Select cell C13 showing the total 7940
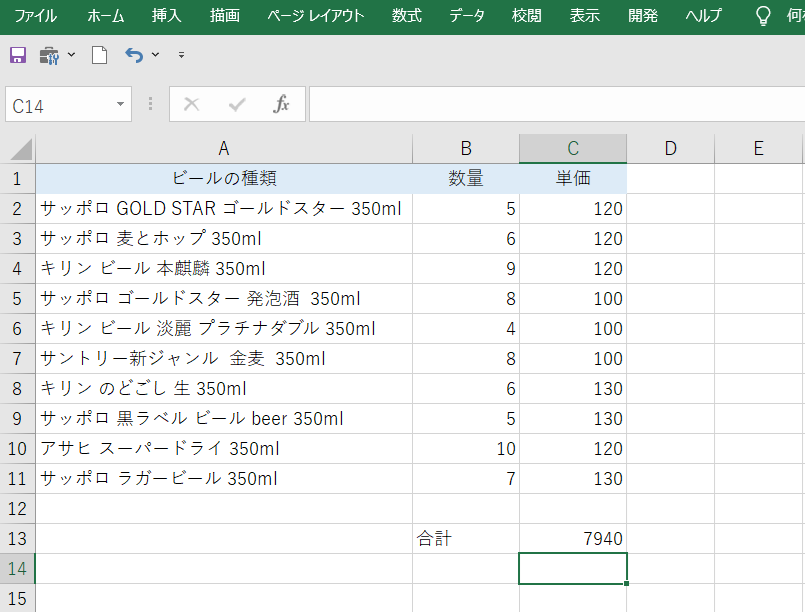Screen dimensions: 805x612 pos(573,538)
